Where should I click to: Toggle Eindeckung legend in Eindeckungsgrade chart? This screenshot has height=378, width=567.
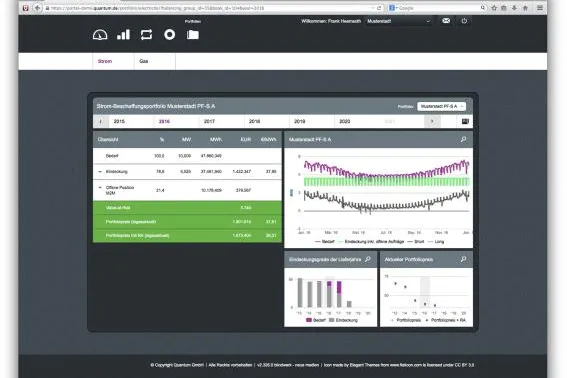point(343,320)
